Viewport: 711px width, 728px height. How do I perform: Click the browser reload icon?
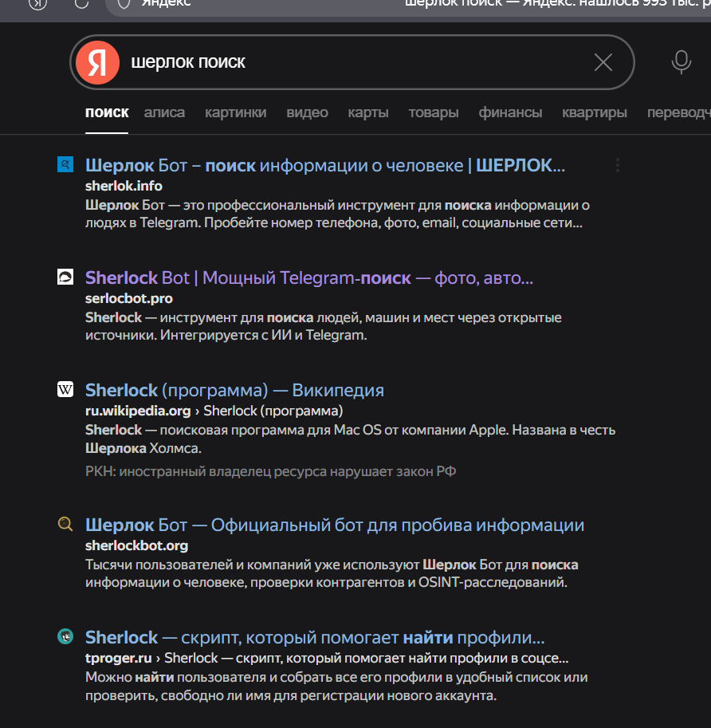81,2
